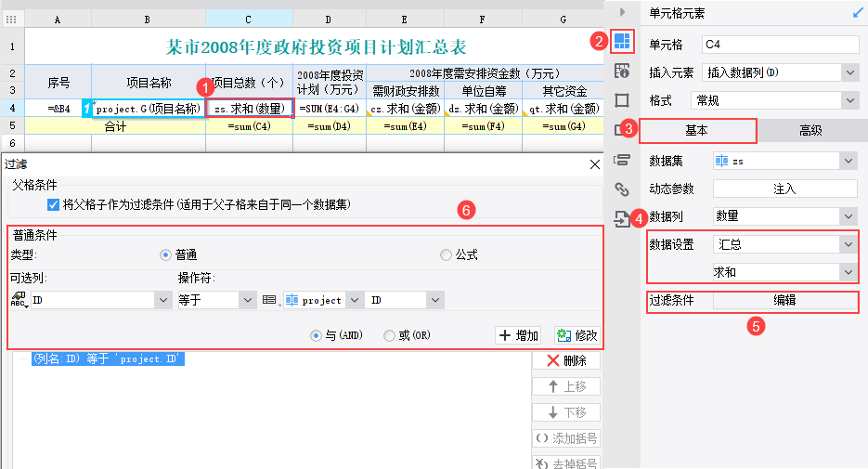The image size is (868, 469).
Task: Switch to the 高级 tab
Action: pyautogui.click(x=810, y=131)
